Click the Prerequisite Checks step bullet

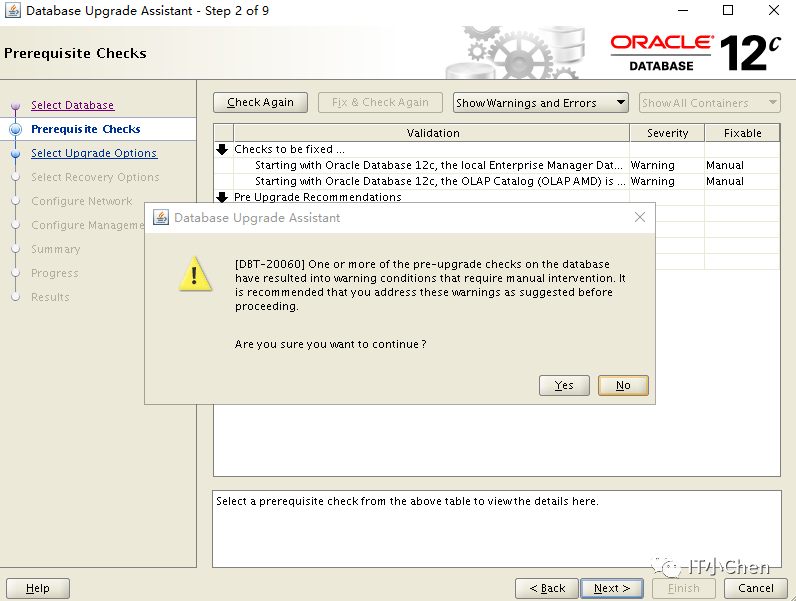pos(15,129)
